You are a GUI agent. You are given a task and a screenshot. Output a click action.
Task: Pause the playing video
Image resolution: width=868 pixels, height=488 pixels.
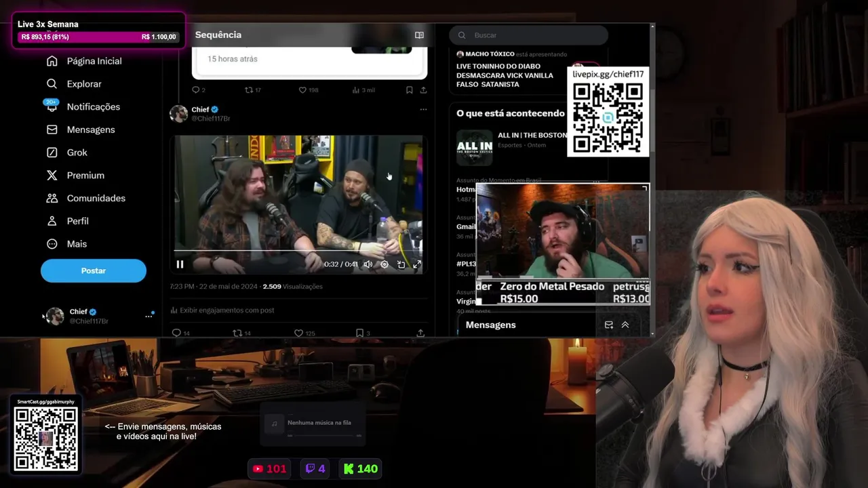[x=180, y=264]
